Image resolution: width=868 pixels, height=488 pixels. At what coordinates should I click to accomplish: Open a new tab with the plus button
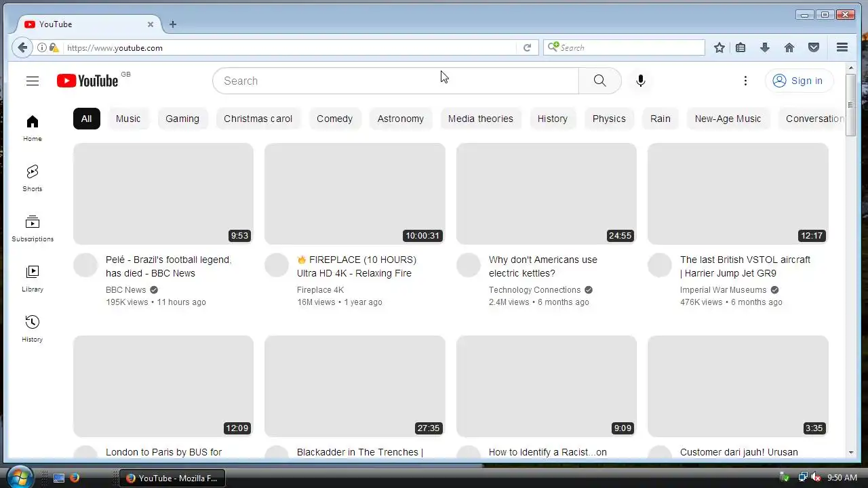click(173, 24)
